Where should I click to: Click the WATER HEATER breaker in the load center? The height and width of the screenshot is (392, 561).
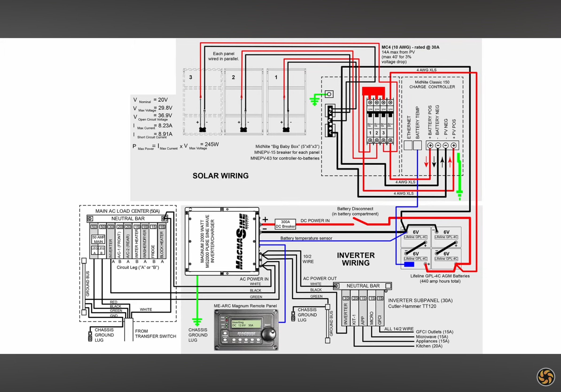click(136, 241)
